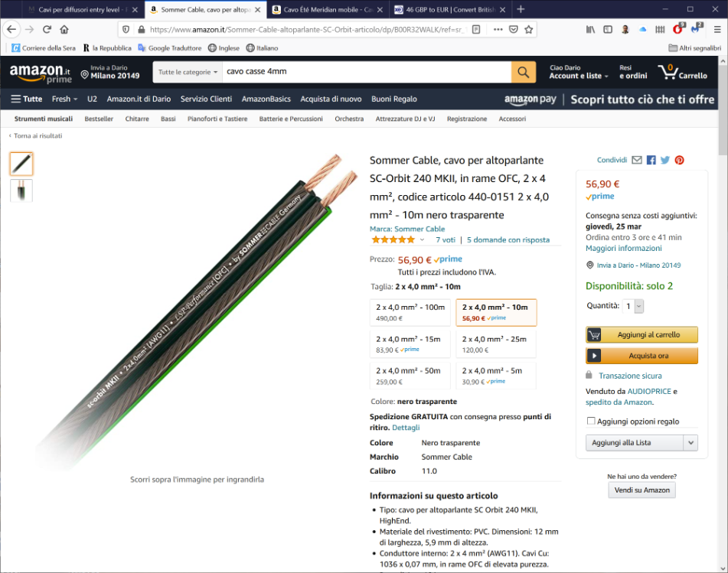The width and height of the screenshot is (728, 573).
Task: Click the orange search magnifier button
Action: (x=524, y=72)
